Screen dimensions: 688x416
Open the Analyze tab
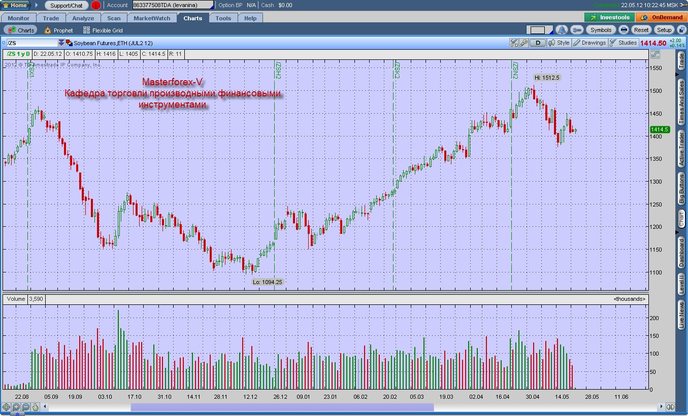[83, 18]
